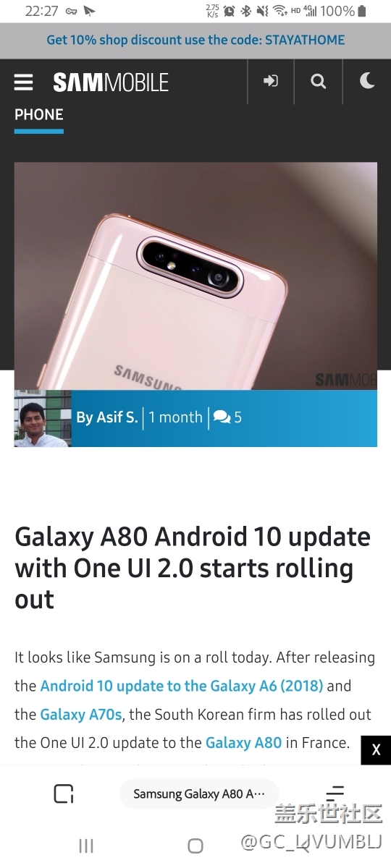Image resolution: width=391 pixels, height=868 pixels.
Task: Select the PHONE tab
Action: pyautogui.click(x=39, y=115)
